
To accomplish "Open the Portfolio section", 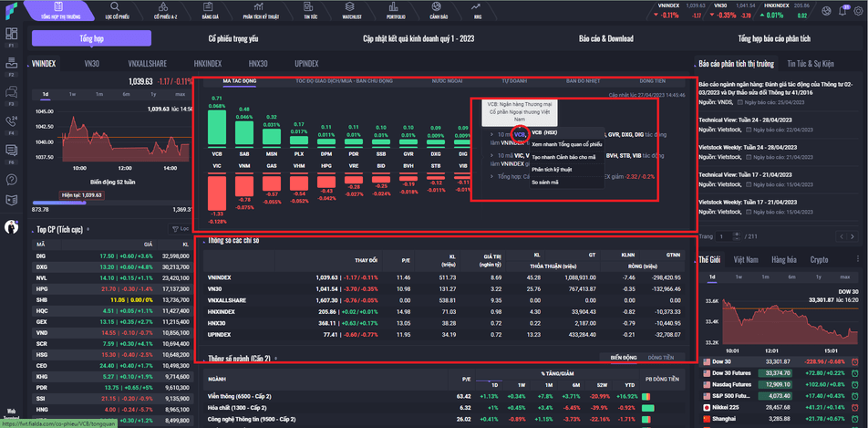I will point(397,10).
